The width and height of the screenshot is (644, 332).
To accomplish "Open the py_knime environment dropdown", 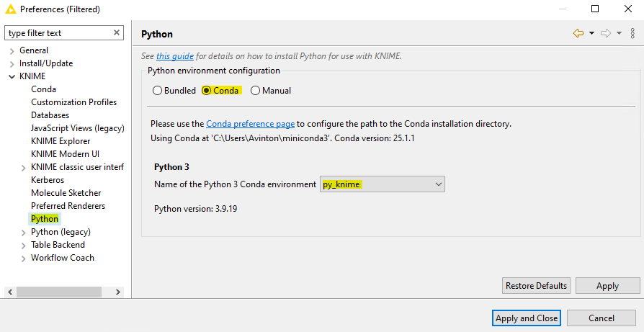I will [383, 184].
